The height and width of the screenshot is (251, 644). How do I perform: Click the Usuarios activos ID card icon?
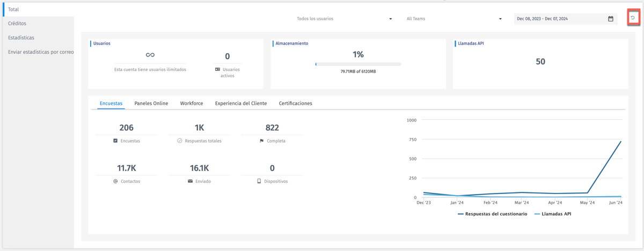[x=217, y=69]
